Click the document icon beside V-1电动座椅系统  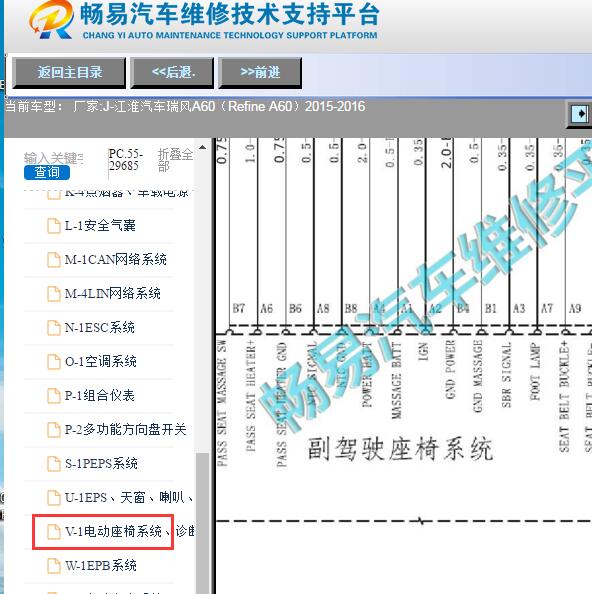click(x=53, y=532)
